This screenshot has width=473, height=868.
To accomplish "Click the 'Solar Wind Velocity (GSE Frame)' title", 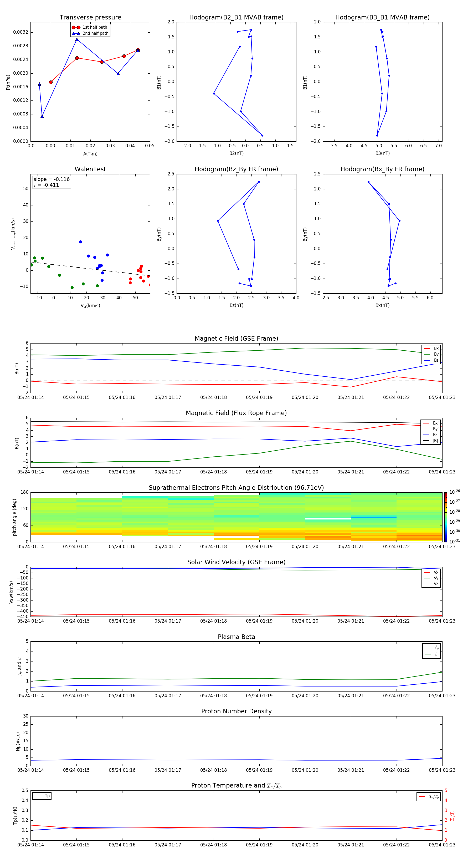I will pyautogui.click(x=236, y=562).
